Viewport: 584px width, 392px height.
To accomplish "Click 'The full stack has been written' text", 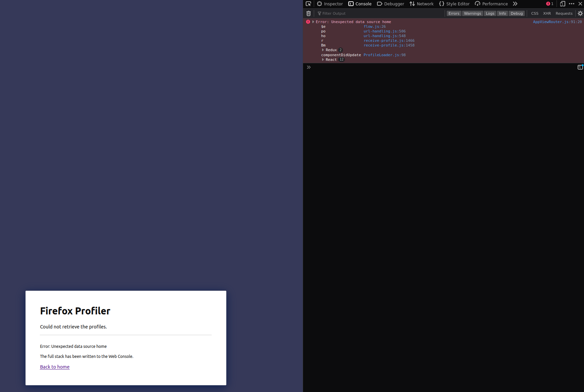I will click(x=87, y=357).
